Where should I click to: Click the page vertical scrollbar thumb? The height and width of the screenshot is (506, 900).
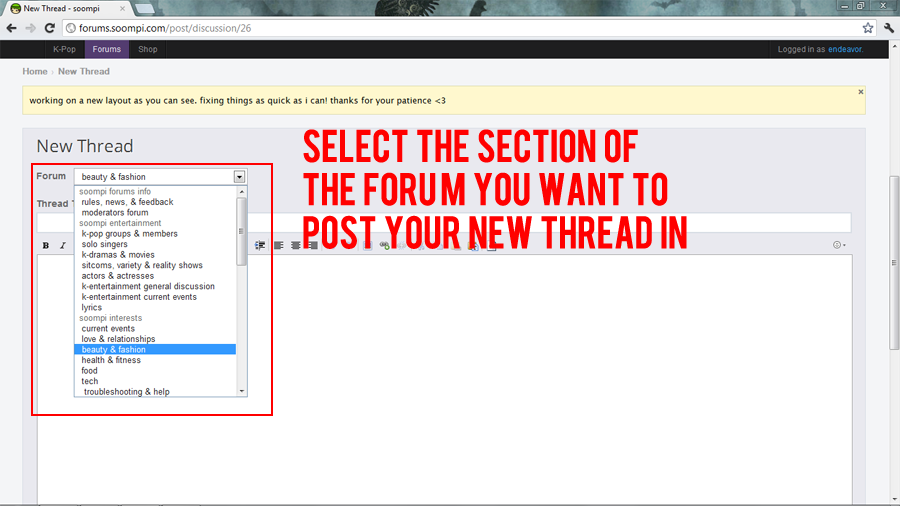point(894,262)
